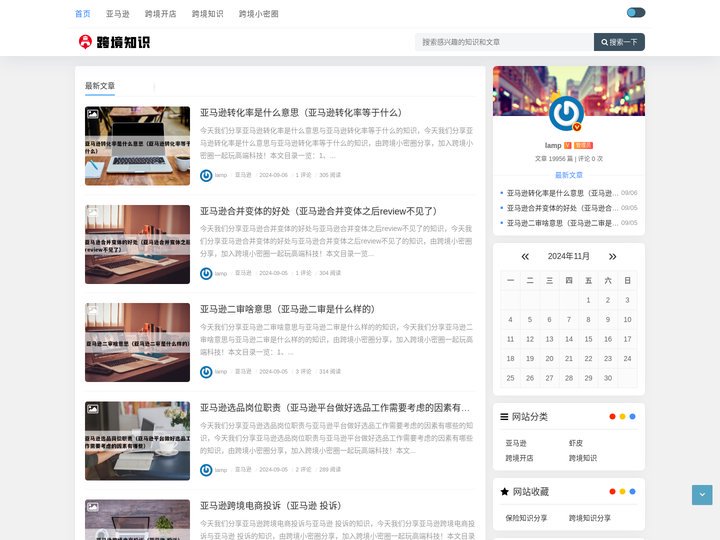Go to next month in calendar
Image resolution: width=720 pixels, height=540 pixels.
pos(612,257)
